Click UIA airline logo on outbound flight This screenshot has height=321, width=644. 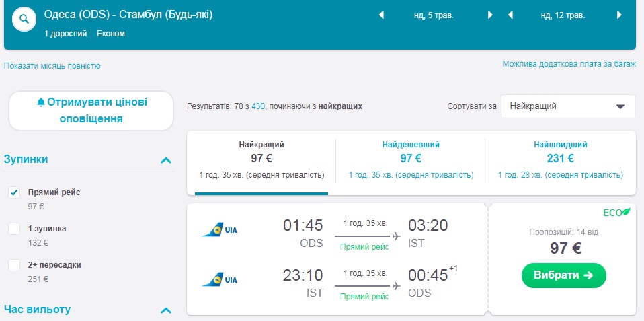220,231
